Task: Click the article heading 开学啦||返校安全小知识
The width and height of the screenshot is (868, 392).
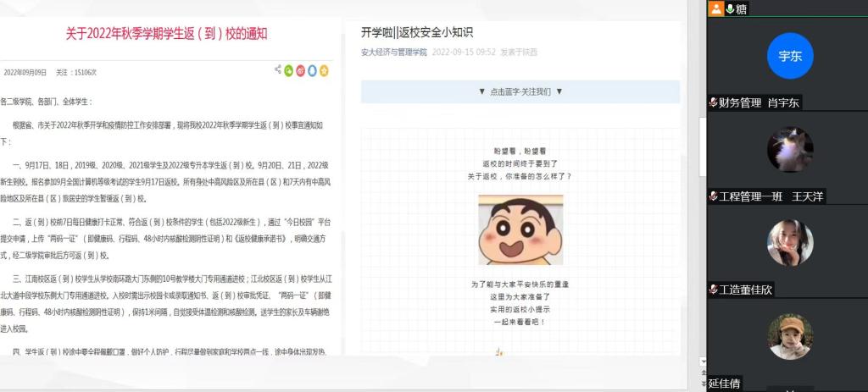Action: pyautogui.click(x=416, y=32)
